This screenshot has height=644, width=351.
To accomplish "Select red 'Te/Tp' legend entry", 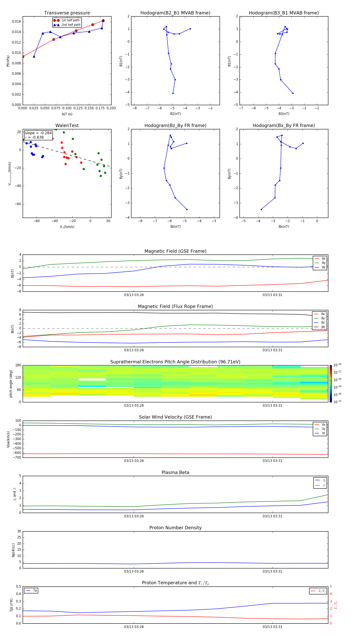I will click(318, 591).
